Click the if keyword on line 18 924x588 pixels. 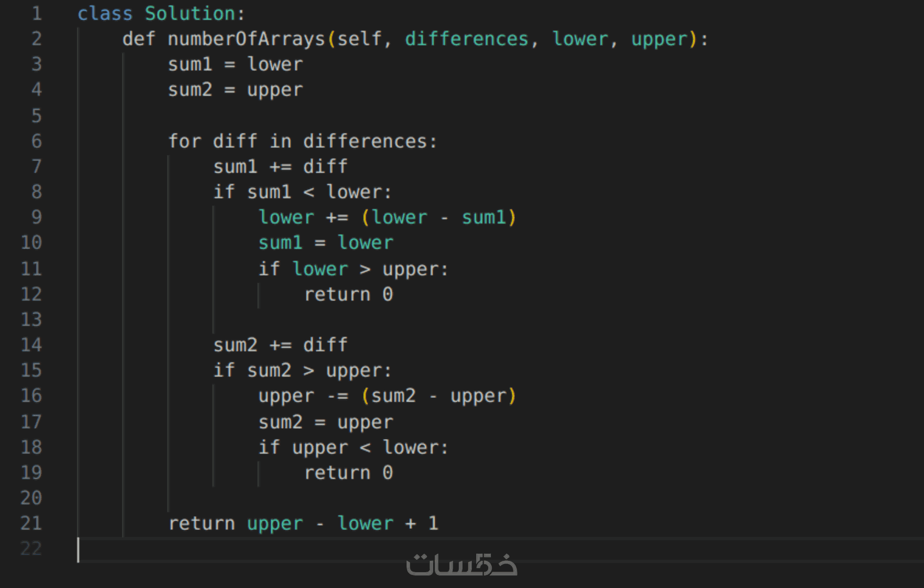(x=269, y=447)
